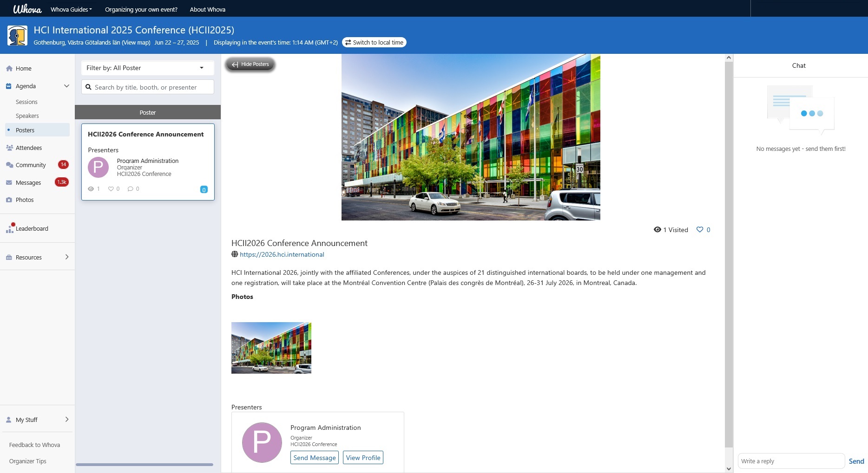This screenshot has width=868, height=473.
Task: Click large Program Administration avatar
Action: point(262,442)
